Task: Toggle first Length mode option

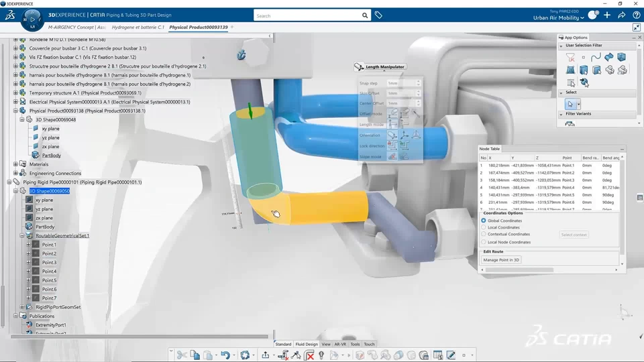Action: (392, 125)
